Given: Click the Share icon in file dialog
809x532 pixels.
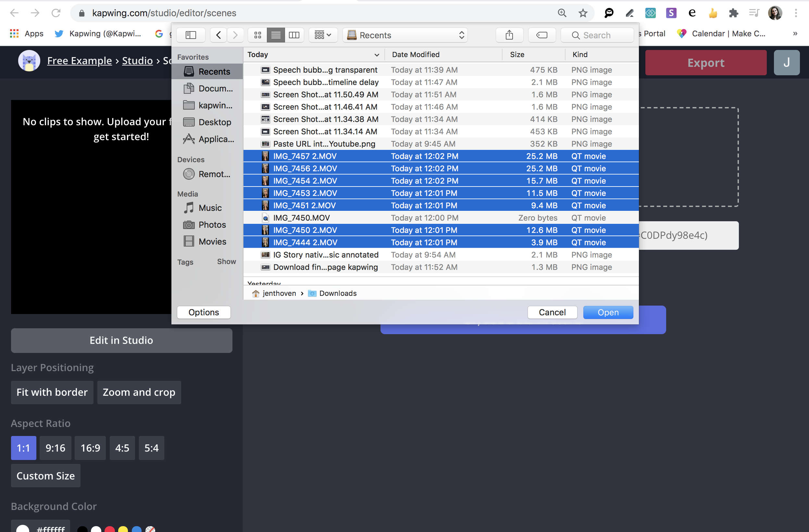Looking at the screenshot, I should [x=509, y=35].
